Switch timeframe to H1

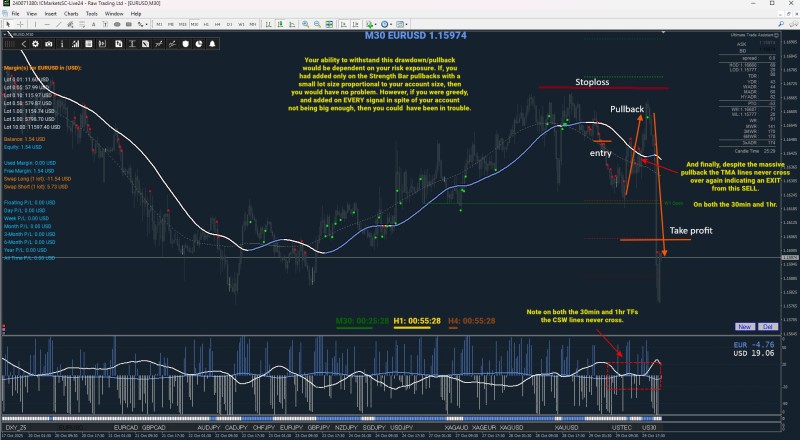[x=206, y=24]
